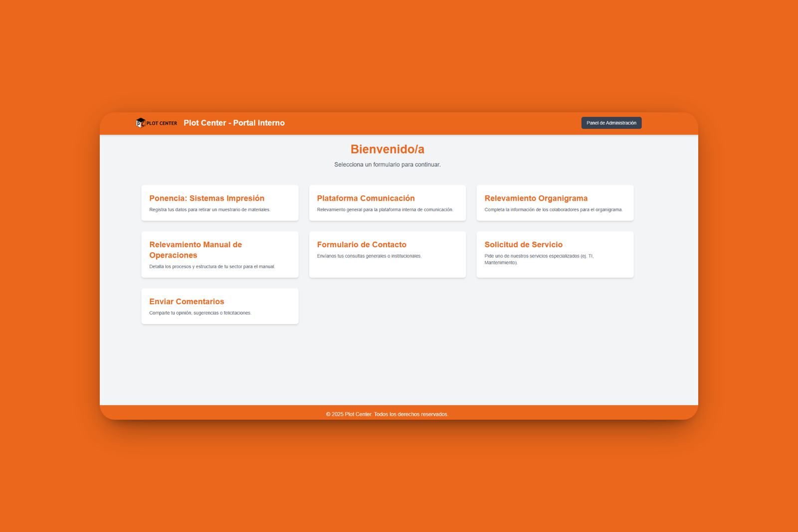Open the 'Formulario de Contacto' title
798x532 pixels.
362,245
